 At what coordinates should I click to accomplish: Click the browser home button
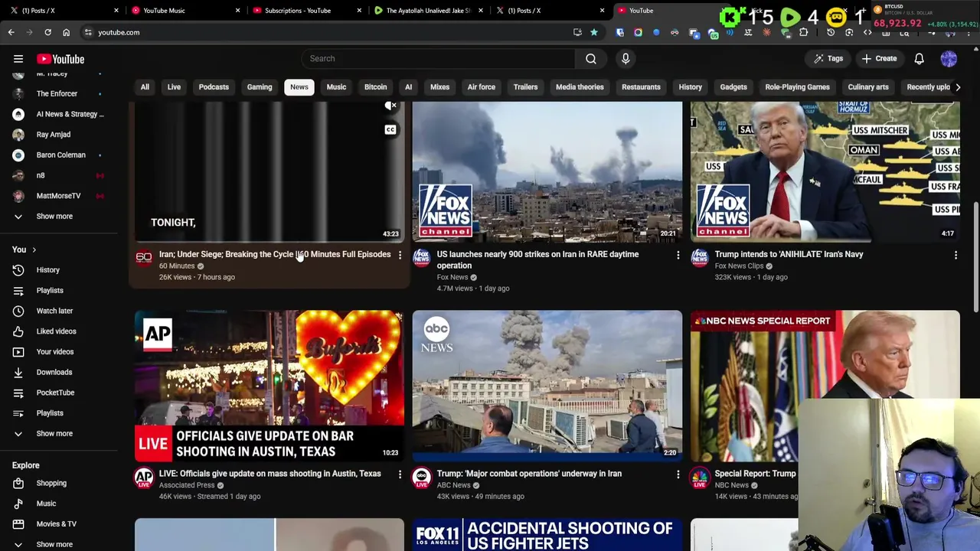point(66,32)
